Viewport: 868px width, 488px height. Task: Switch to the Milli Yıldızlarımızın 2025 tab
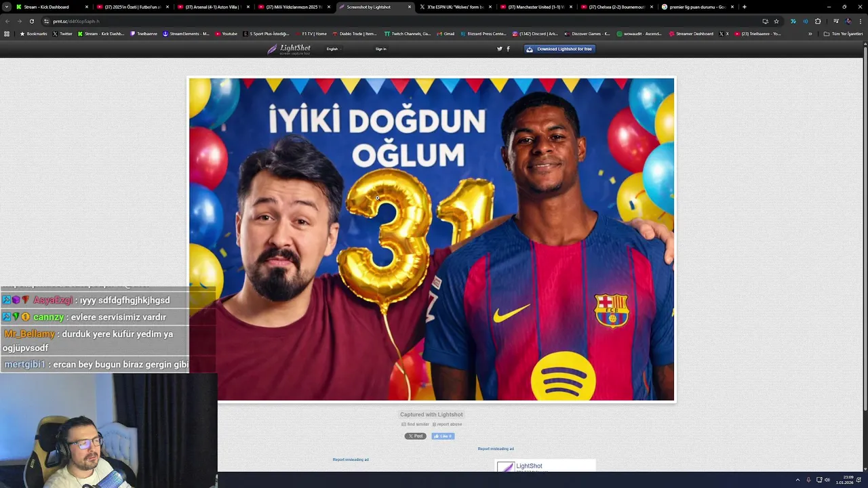click(294, 7)
